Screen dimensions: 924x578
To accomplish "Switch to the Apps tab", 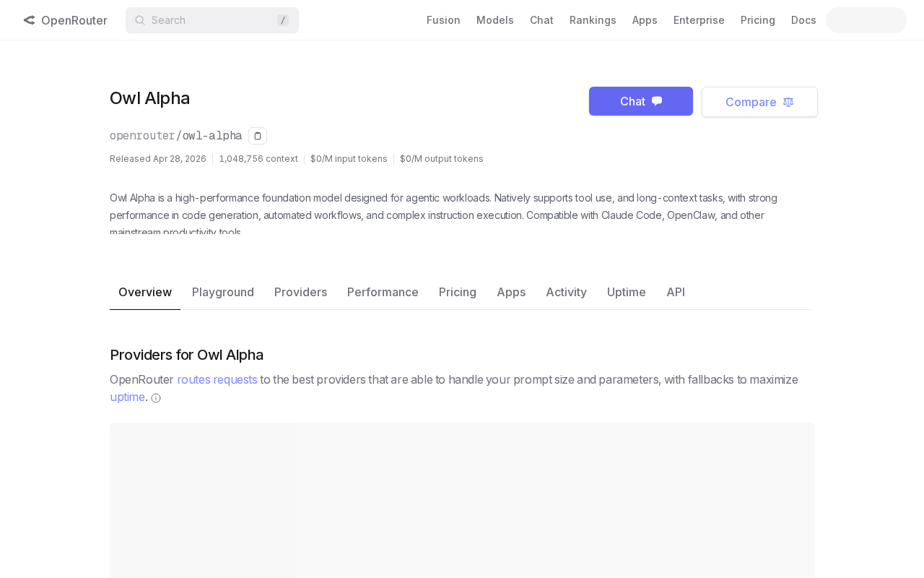I will (511, 292).
